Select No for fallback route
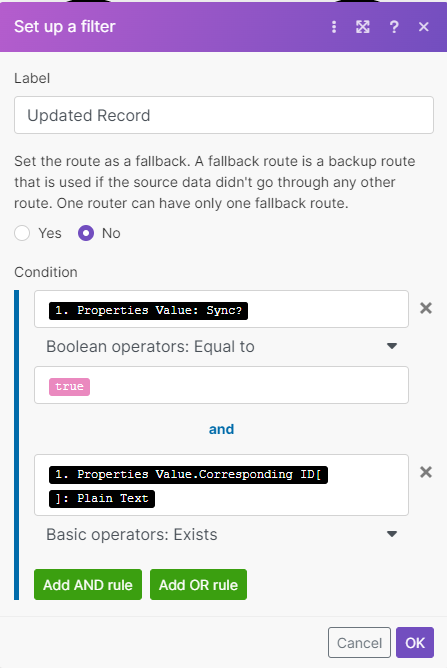Screen dimensions: 447x668 (x=86, y=233)
